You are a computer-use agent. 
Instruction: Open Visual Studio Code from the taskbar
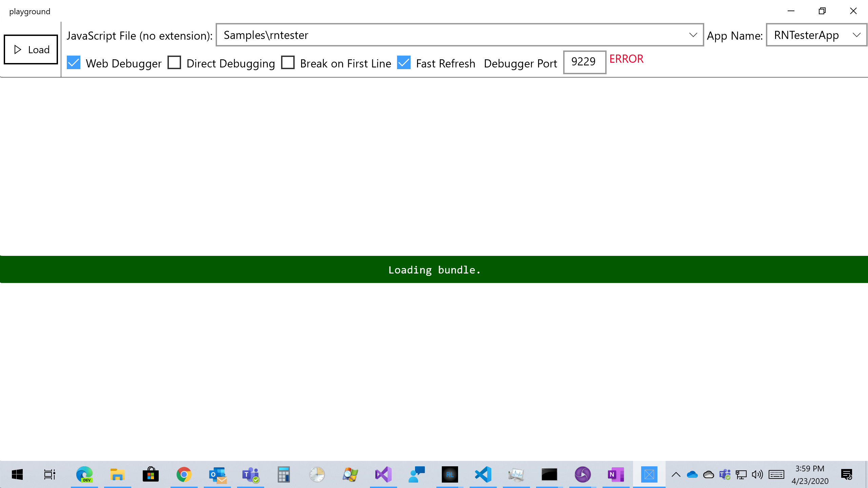point(483,474)
